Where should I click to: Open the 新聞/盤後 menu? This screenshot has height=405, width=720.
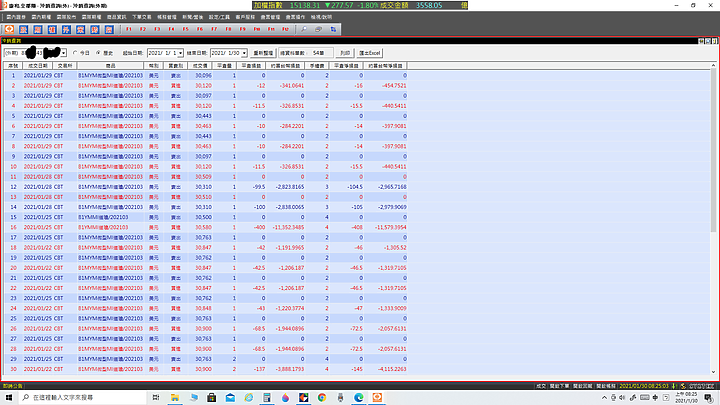[x=192, y=17]
